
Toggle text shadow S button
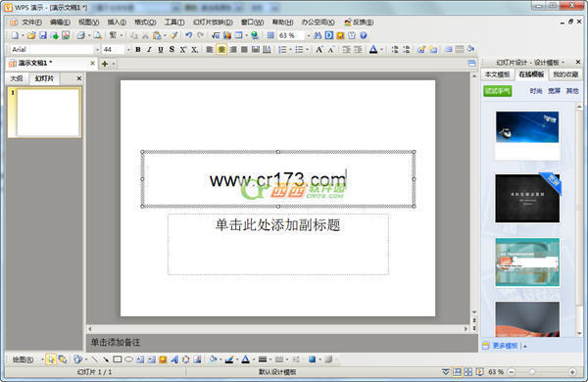tap(171, 50)
